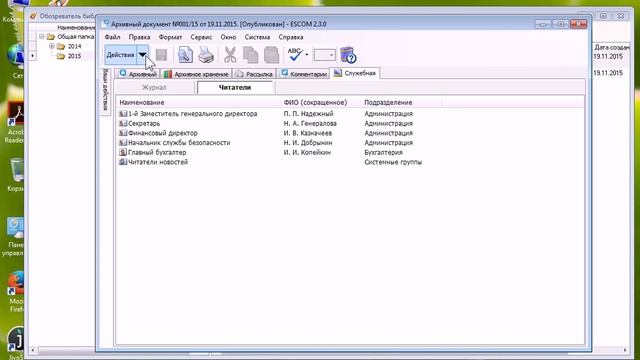The image size is (640, 360).
Task: Click the Print printer icon
Action: click(x=206, y=55)
